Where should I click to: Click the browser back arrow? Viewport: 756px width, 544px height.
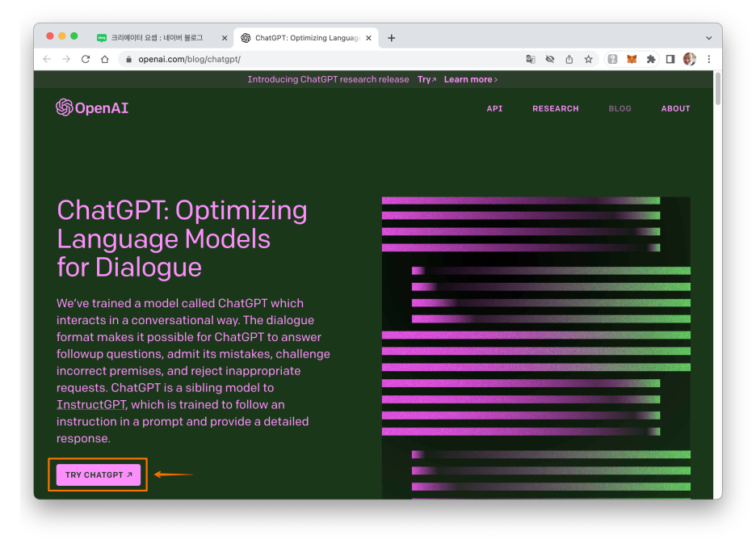(47, 59)
